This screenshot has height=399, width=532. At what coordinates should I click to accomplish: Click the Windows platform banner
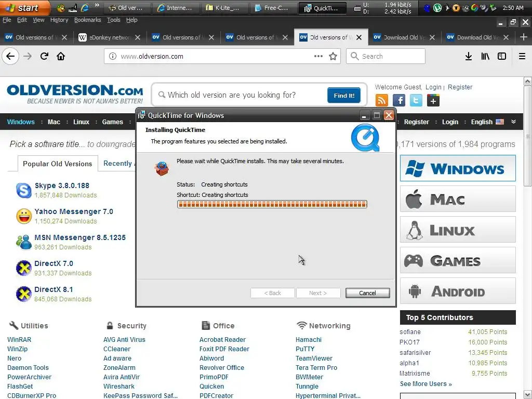pos(458,168)
